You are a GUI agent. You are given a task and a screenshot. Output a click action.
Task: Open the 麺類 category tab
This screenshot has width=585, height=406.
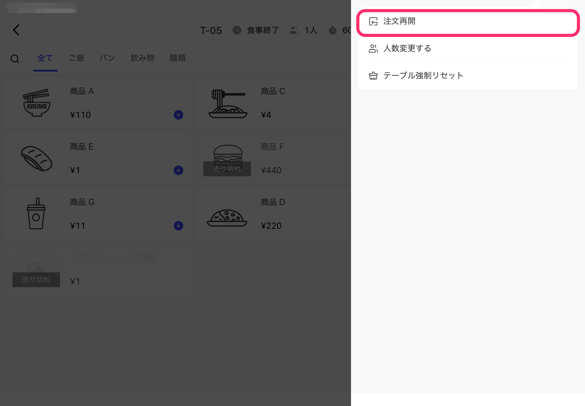[x=178, y=58]
